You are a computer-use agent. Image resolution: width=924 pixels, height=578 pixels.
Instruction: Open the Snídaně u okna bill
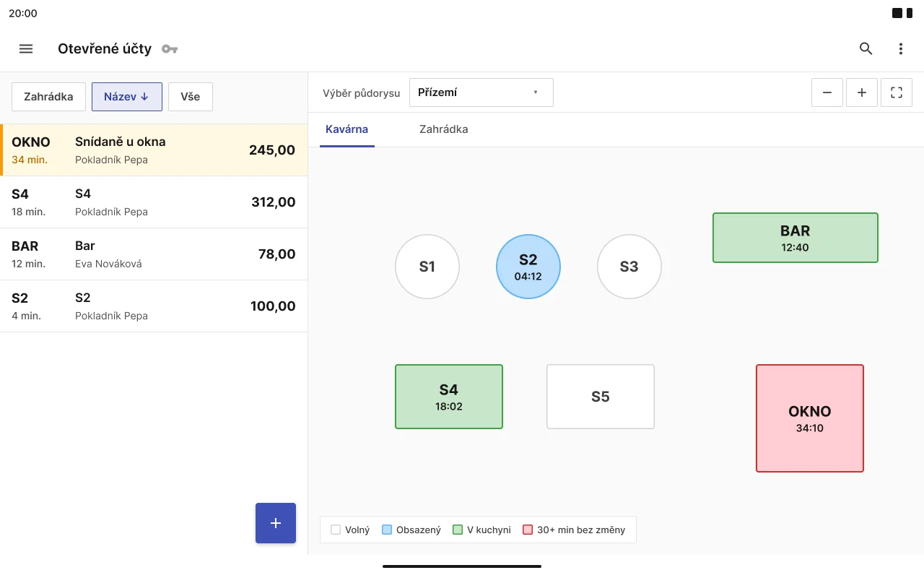pyautogui.click(x=154, y=150)
